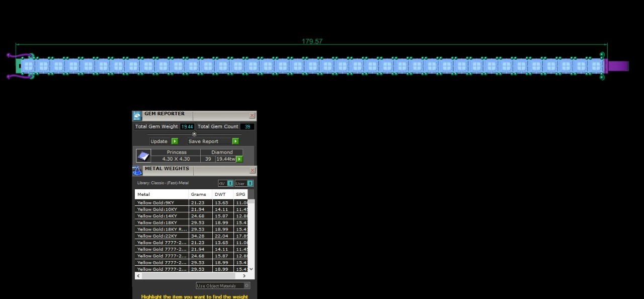
Task: Click green arrow next to 19.44tw
Action: 239,159
